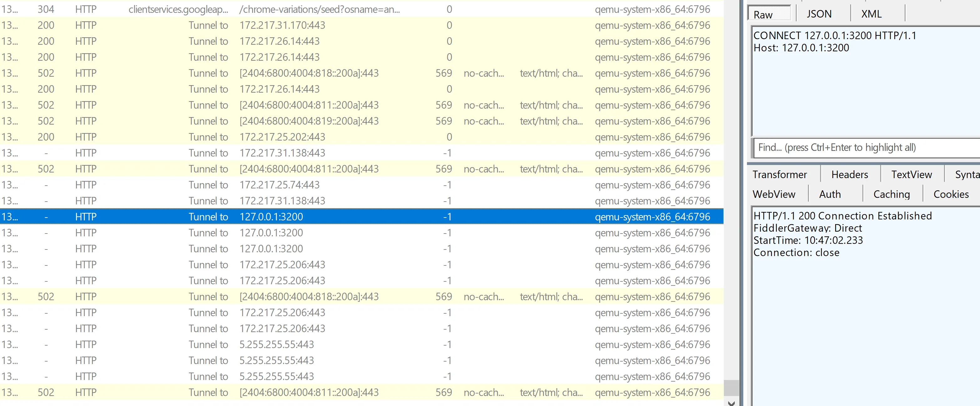Open the WebView response tab
This screenshot has height=406, width=980.
coord(774,194)
